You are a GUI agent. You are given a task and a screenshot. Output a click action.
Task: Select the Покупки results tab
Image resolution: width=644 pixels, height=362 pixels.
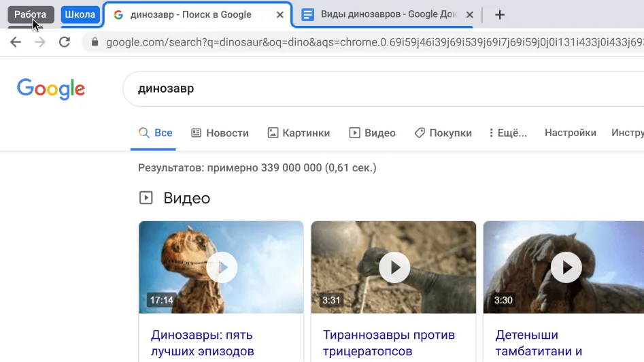(443, 133)
